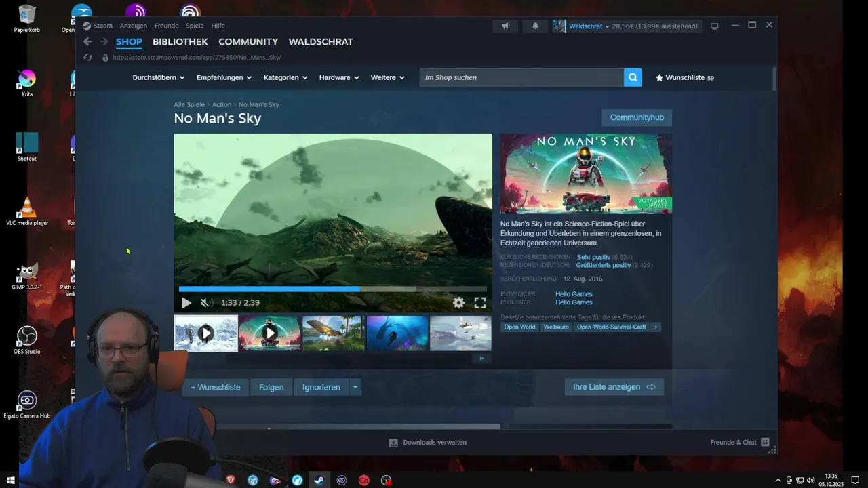Open the Hardware dropdown

[x=339, y=77]
